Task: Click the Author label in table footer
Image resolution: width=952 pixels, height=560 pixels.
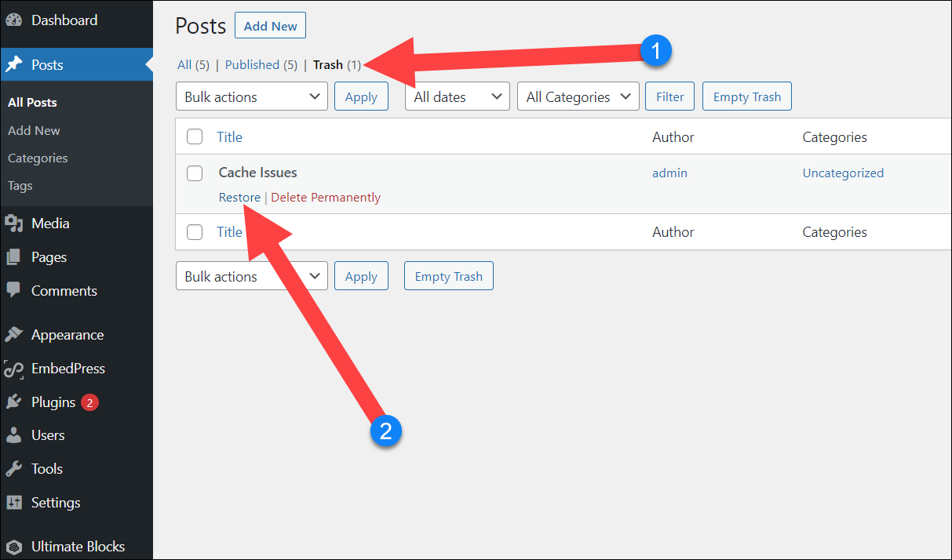Action: [x=673, y=232]
